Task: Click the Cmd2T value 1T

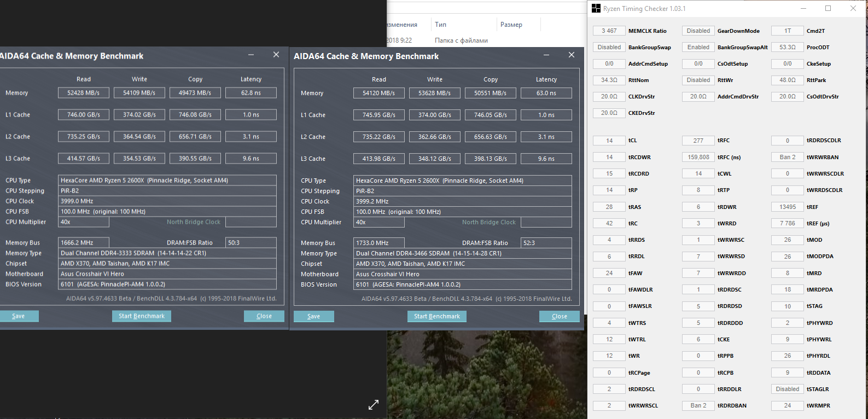Action: (788, 31)
